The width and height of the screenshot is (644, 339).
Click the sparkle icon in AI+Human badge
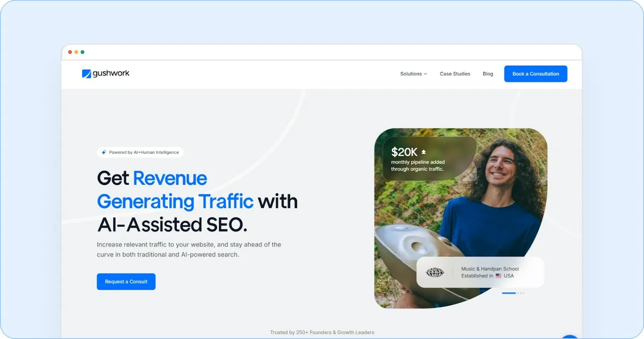104,152
